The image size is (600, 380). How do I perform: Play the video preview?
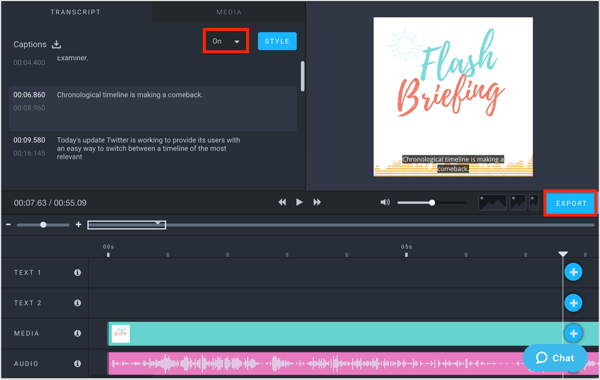click(x=299, y=202)
